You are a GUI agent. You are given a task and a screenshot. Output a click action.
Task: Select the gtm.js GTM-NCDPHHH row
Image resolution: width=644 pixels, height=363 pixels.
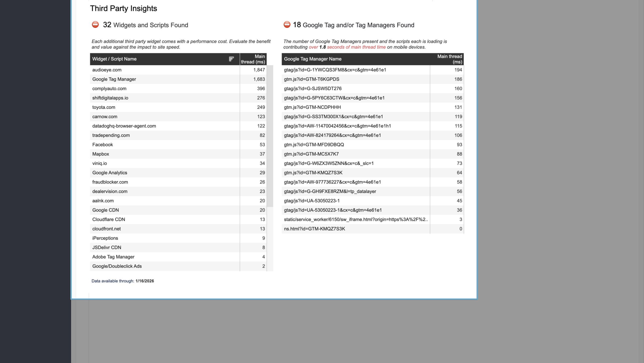coord(373,107)
